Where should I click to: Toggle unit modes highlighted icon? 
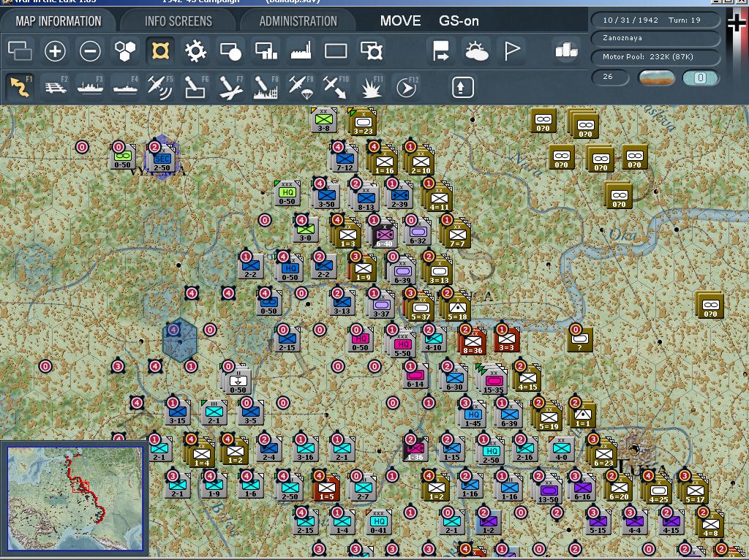(x=160, y=50)
